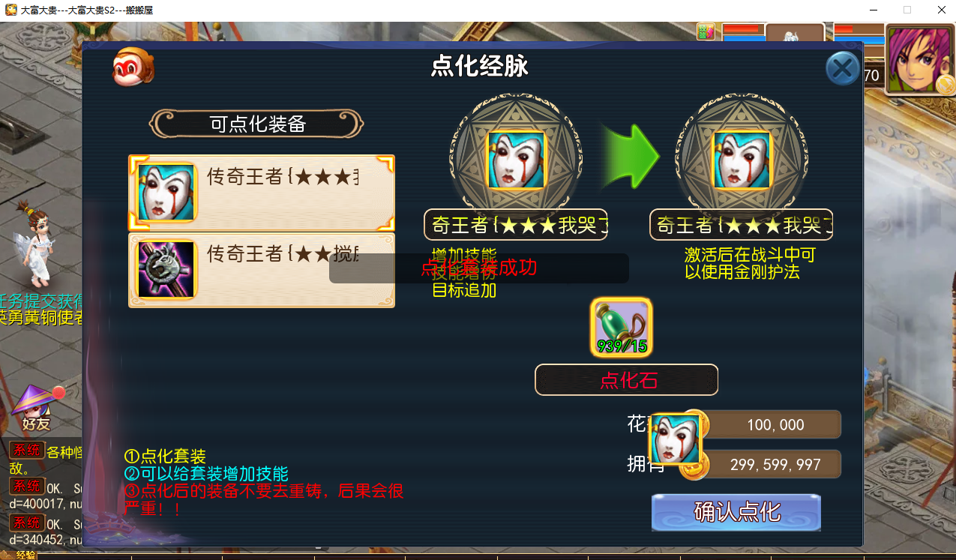Click the 点化石 jade bottle item icon
This screenshot has height=560, width=956.
[622, 327]
